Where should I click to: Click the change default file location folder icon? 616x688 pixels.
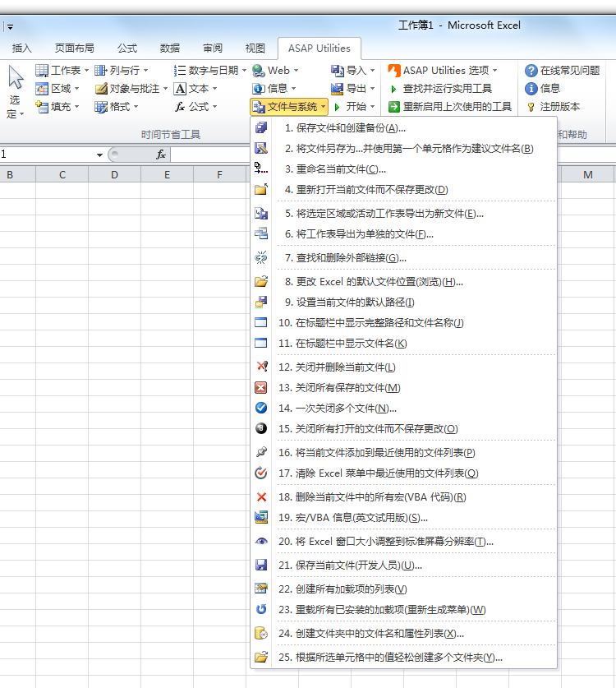tap(261, 281)
